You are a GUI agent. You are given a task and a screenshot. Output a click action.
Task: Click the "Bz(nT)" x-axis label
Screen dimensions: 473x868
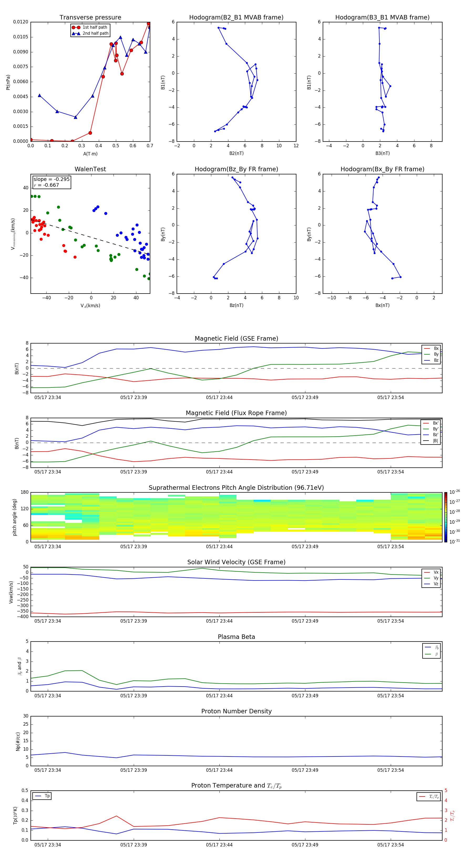(236, 305)
